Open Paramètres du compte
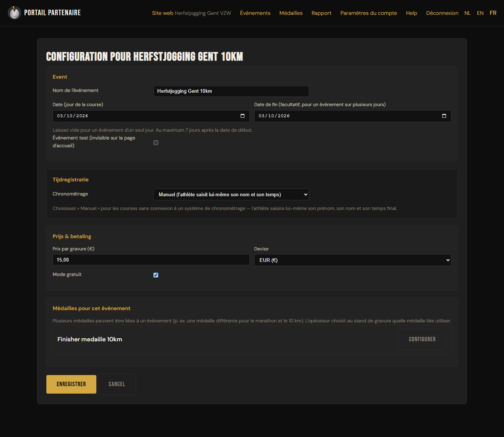The image size is (504, 437). click(x=369, y=13)
